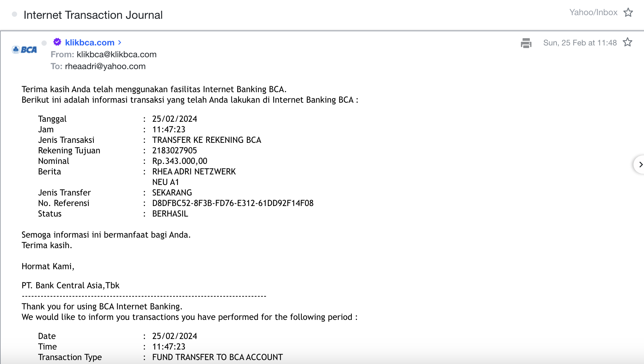The height and width of the screenshot is (364, 644).
Task: Open the verified sender badge icon
Action: point(57,42)
